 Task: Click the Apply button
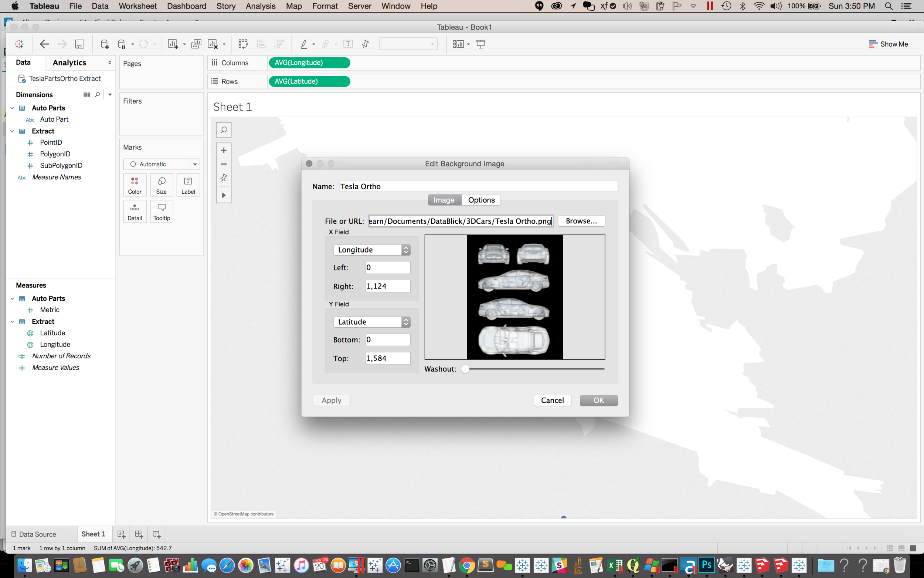coord(331,400)
